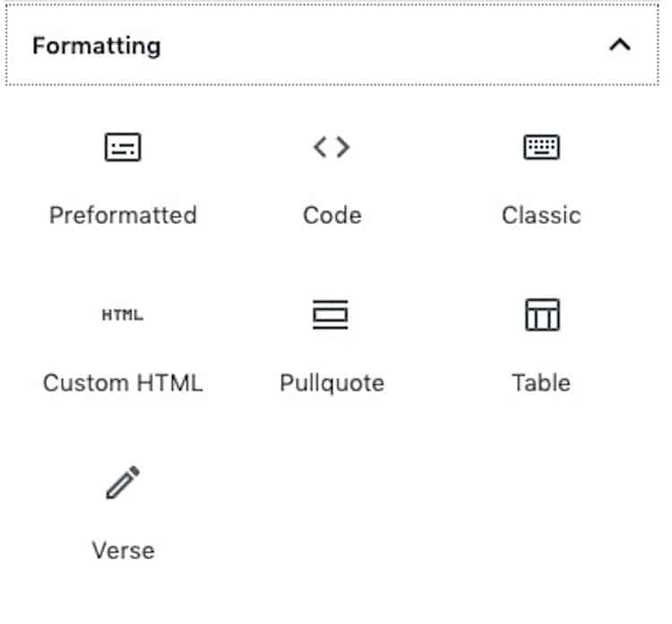This screenshot has width=672, height=624.
Task: Click the Verse pencil icon
Action: pyautogui.click(x=123, y=482)
